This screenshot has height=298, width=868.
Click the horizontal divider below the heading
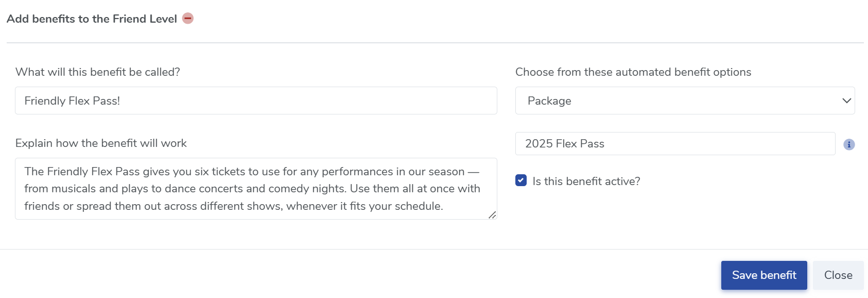pyautogui.click(x=435, y=43)
